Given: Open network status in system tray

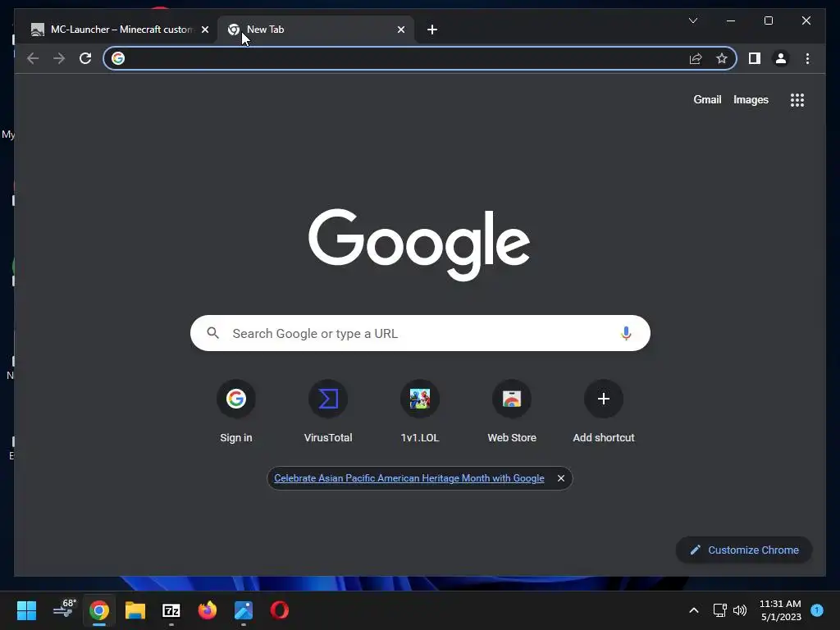Looking at the screenshot, I should point(720,610).
